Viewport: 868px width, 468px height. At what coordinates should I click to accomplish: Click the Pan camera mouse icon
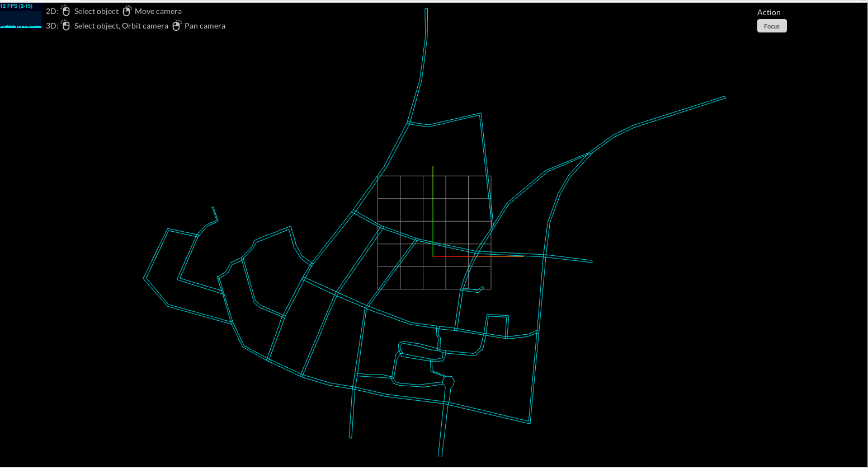click(177, 26)
